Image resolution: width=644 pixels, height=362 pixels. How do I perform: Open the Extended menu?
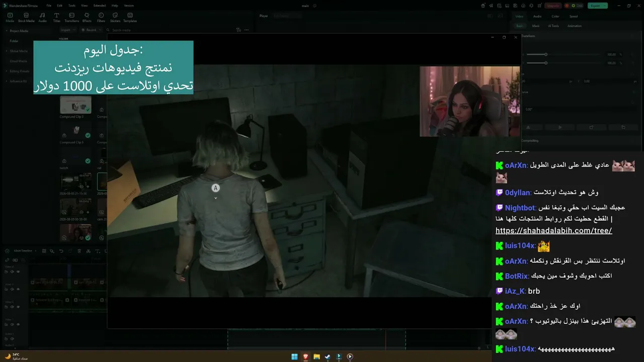click(x=100, y=6)
